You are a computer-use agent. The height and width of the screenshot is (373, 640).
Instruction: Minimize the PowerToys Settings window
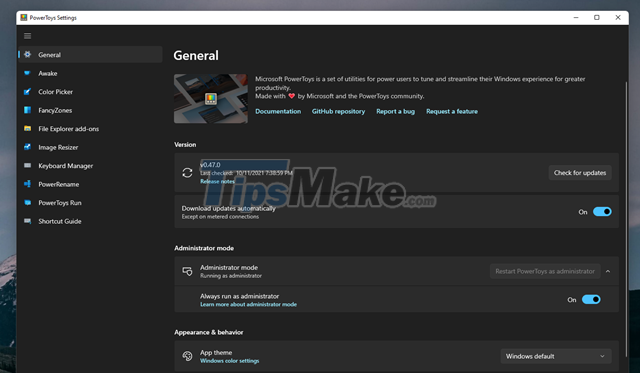[x=576, y=18]
